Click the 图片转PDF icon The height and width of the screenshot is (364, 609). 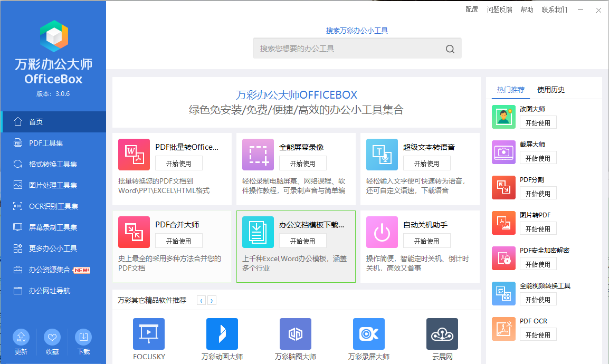[x=503, y=223]
